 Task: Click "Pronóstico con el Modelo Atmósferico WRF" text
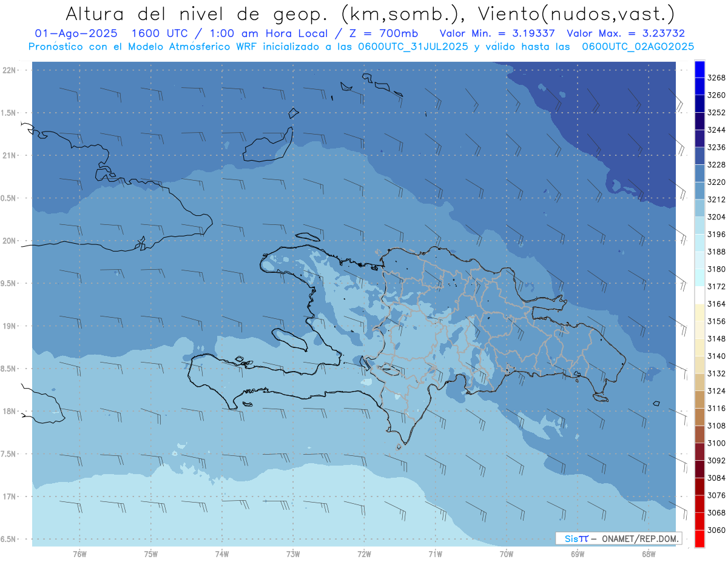coord(144,46)
